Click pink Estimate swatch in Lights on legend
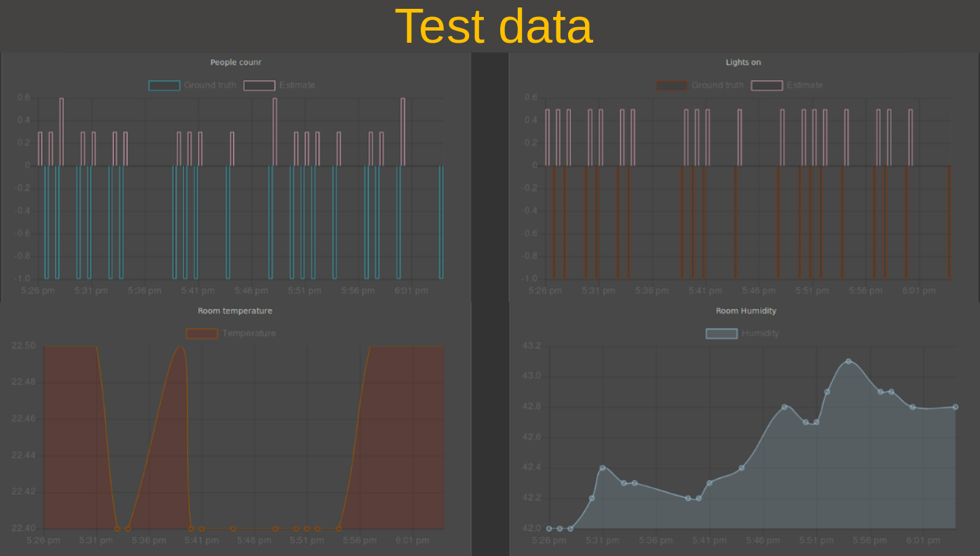This screenshot has width=980, height=556. pyautogui.click(x=767, y=86)
